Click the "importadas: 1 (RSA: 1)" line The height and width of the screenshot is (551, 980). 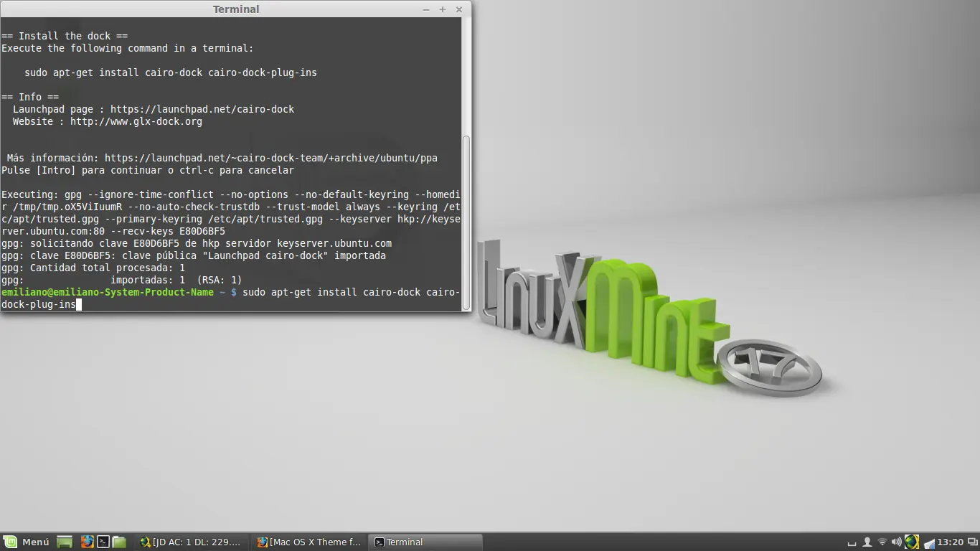(122, 280)
